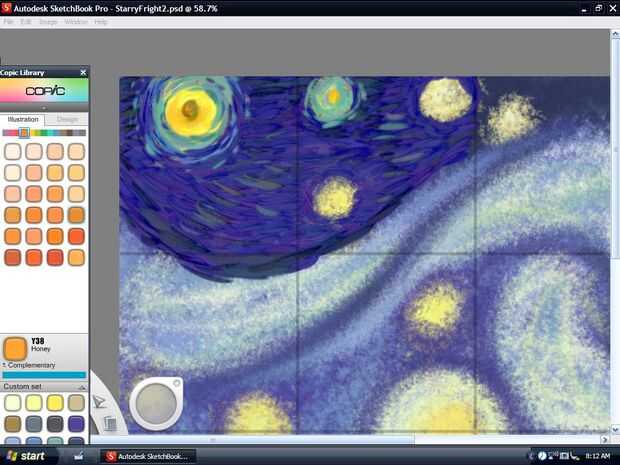
Task: Open the Window menu
Action: 76,22
